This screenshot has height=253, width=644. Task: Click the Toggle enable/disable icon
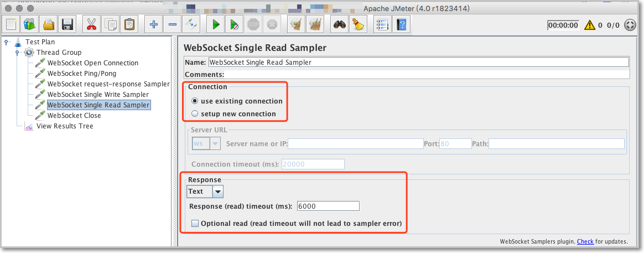point(191,25)
